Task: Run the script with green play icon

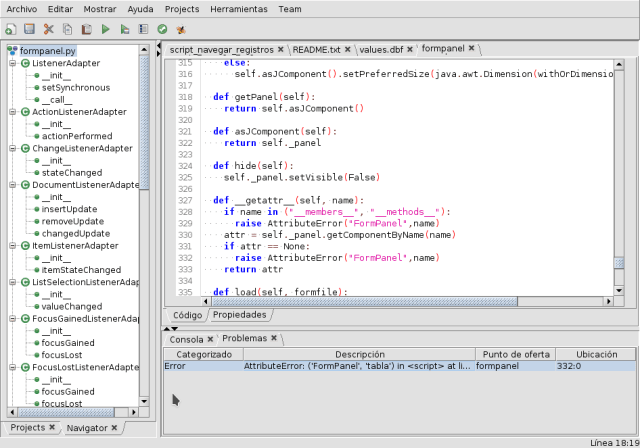Action: pyautogui.click(x=105, y=29)
